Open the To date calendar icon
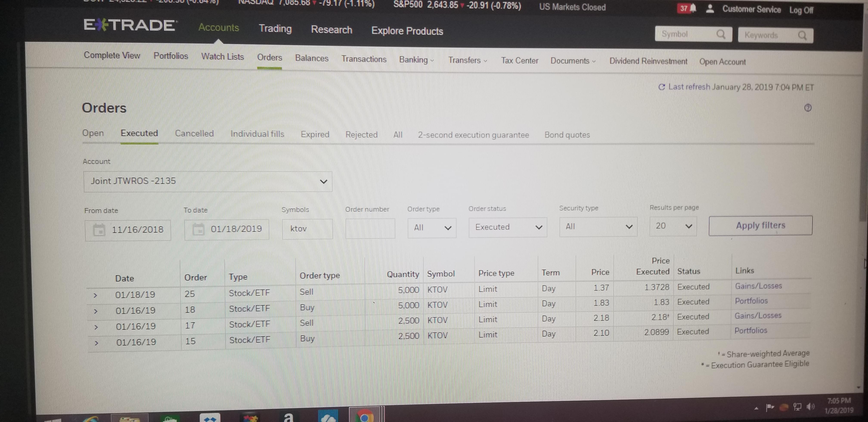The height and width of the screenshot is (422, 868). click(198, 229)
